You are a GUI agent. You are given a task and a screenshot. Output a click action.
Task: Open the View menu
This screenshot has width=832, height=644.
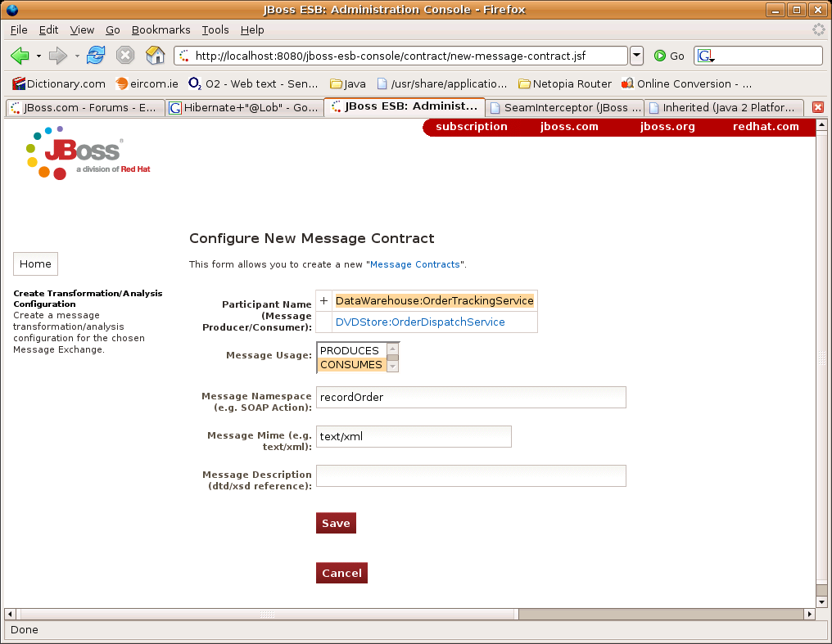pyautogui.click(x=82, y=29)
